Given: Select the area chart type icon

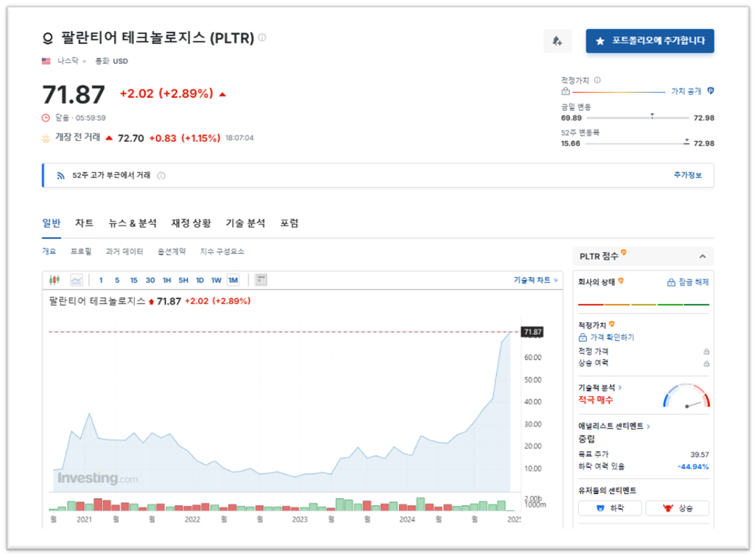Looking at the screenshot, I should (x=76, y=280).
